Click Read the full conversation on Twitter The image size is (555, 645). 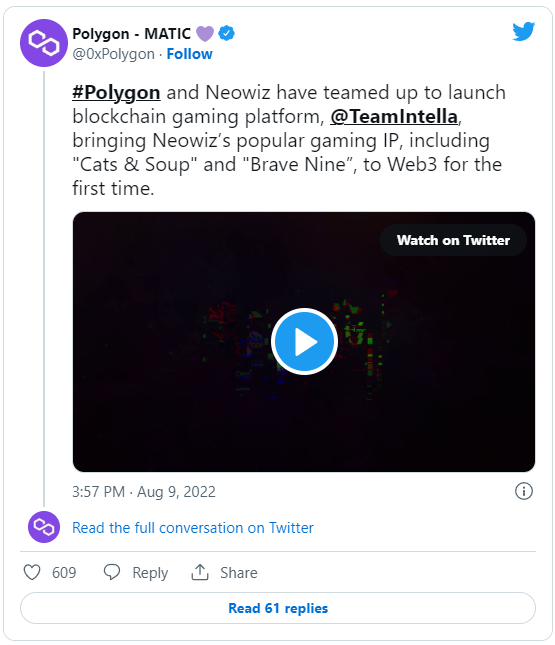193,528
